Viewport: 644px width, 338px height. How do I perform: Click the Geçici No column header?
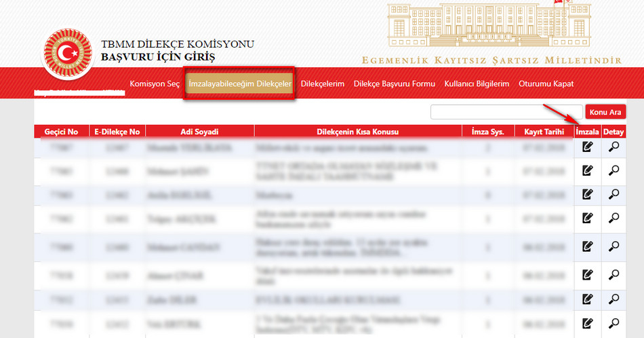[x=61, y=132]
